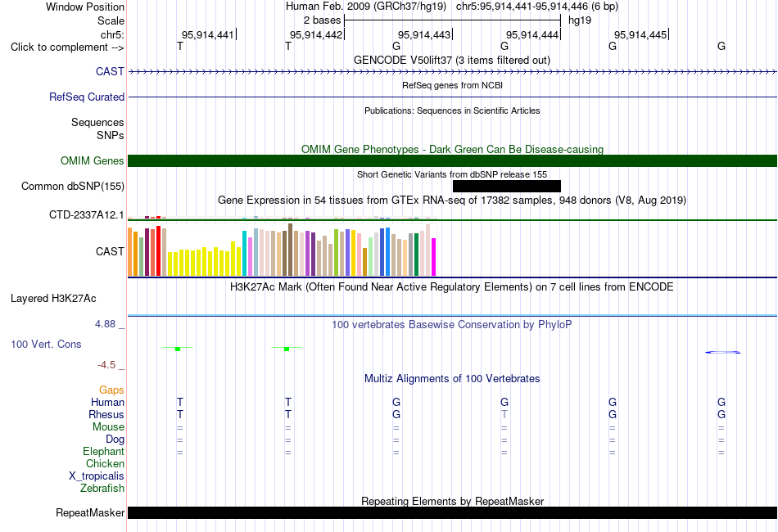Click the Rhesus species row label
The width and height of the screenshot is (778, 532).
[106, 414]
